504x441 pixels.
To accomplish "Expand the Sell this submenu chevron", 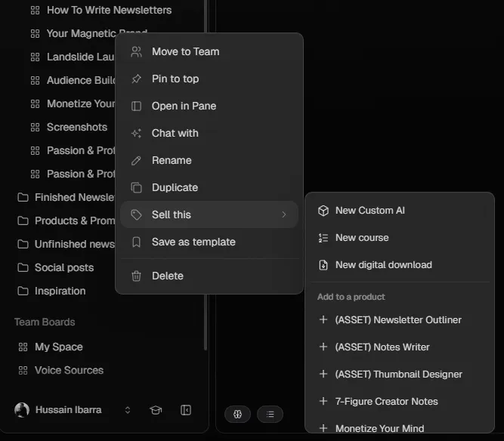I will tap(284, 214).
